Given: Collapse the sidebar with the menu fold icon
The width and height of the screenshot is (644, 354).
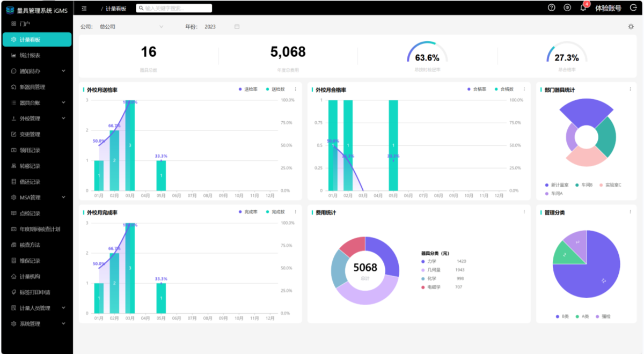Looking at the screenshot, I should click(84, 8).
